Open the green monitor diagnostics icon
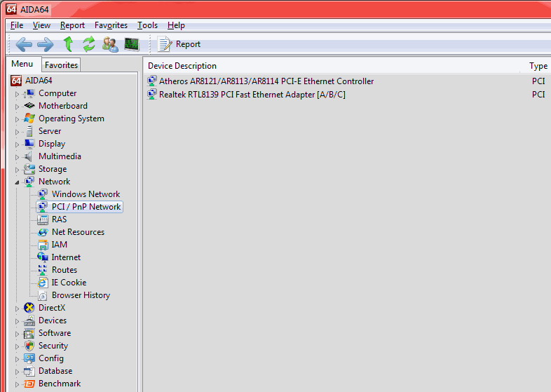This screenshot has width=551, height=392. coord(132,44)
